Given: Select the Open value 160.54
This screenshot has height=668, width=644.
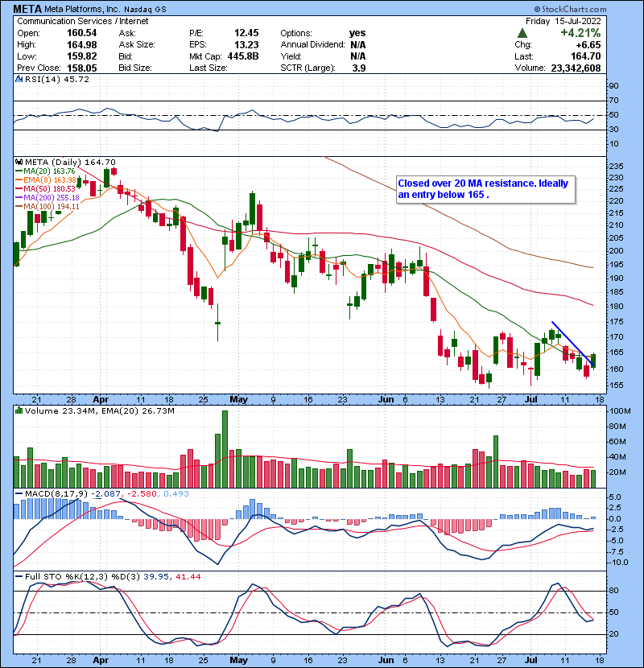Looking at the screenshot, I should point(82,33).
